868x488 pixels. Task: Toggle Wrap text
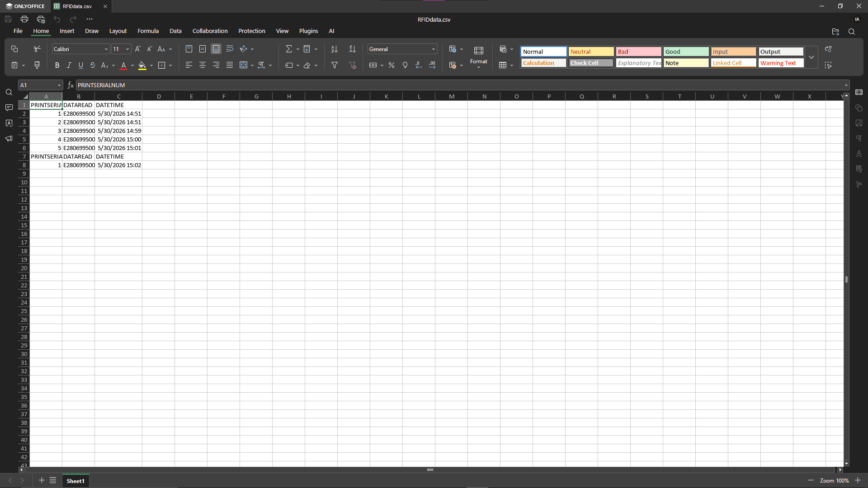click(x=230, y=49)
